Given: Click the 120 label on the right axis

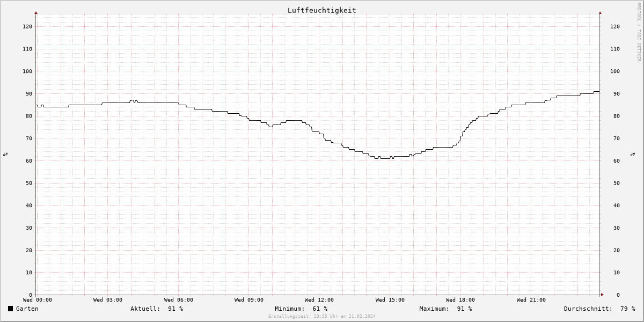Looking at the screenshot, I should (615, 26).
